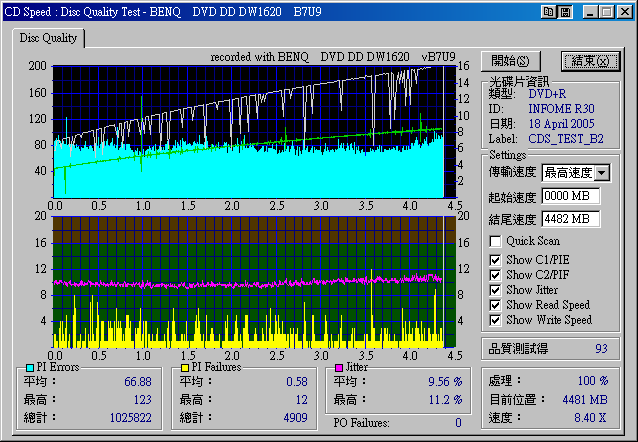This screenshot has height=442, width=638.
Task: Click the 起始速度 start field showing 0000 MB
Action: pyautogui.click(x=571, y=196)
